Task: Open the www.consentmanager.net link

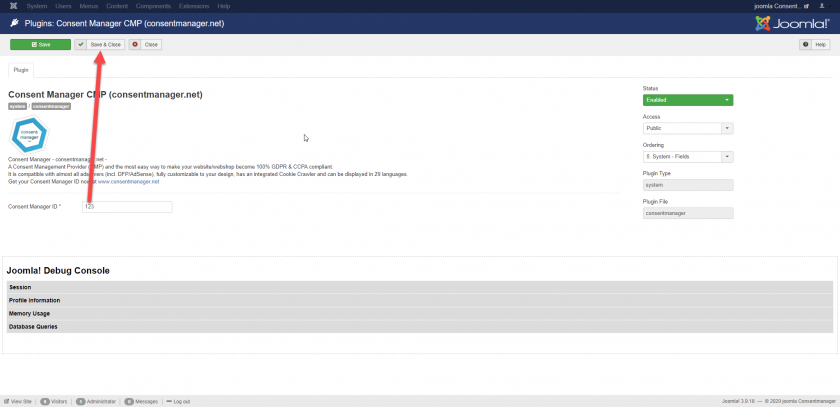Action: [x=129, y=182]
